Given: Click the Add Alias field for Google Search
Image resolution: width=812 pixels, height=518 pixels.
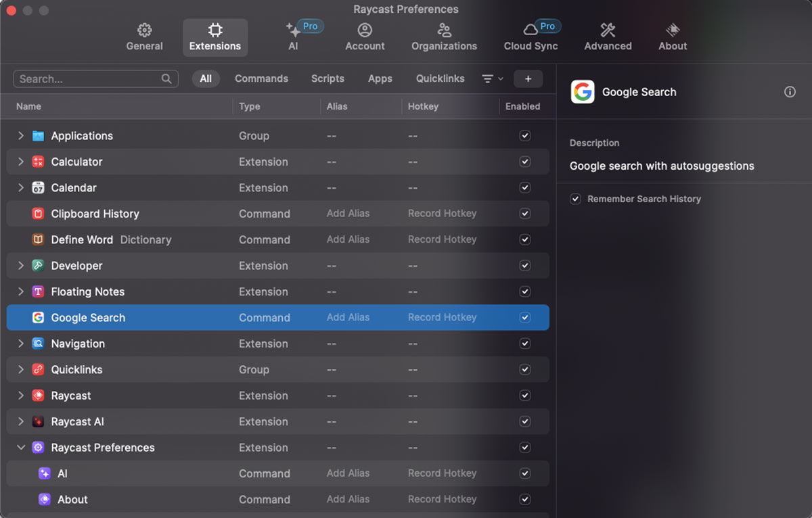Looking at the screenshot, I should click(348, 317).
